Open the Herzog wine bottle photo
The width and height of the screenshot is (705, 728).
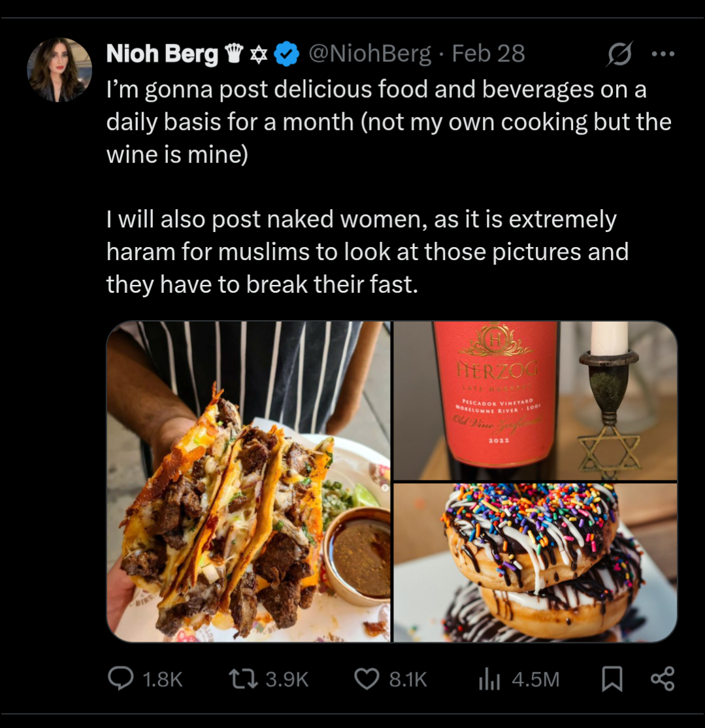point(535,401)
